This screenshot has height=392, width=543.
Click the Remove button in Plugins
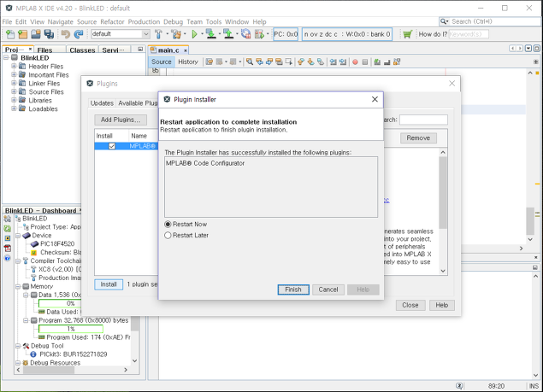418,138
